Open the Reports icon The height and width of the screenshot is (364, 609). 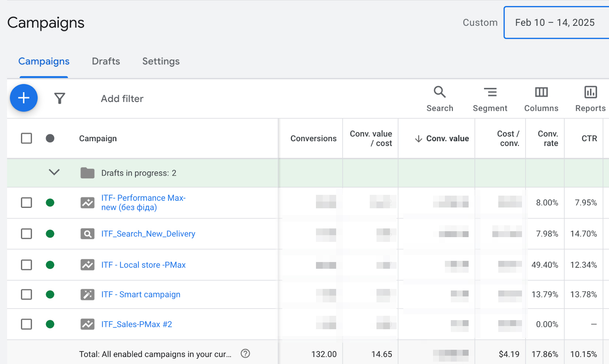[590, 99]
